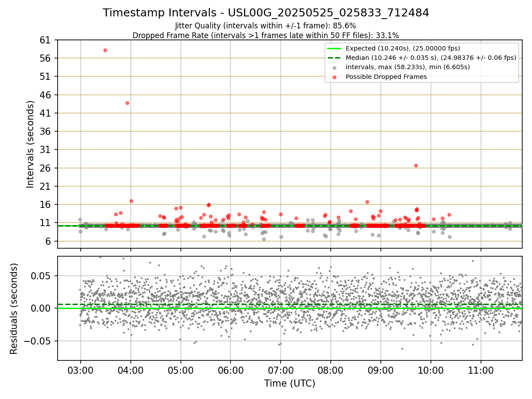Click the red outlier point near 58 seconds
This screenshot has width=532, height=399.
point(105,50)
